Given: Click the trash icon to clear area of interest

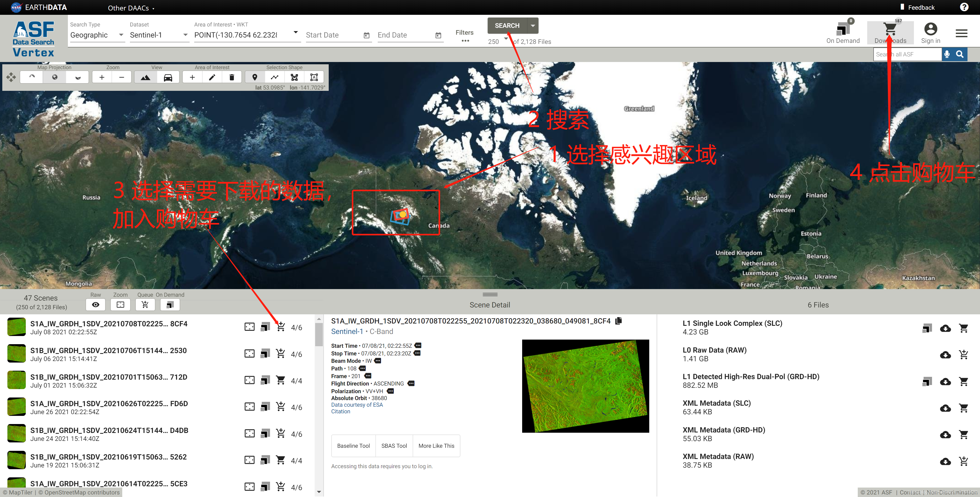Looking at the screenshot, I should click(x=232, y=77).
